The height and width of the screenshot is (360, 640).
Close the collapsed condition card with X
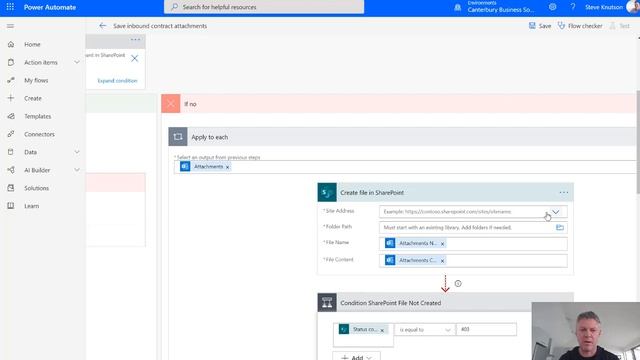point(135,58)
